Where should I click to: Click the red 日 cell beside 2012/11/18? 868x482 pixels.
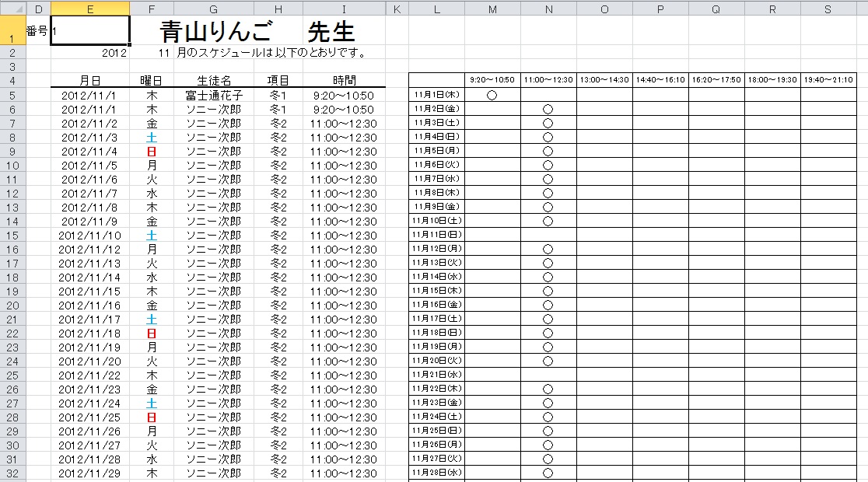pos(152,333)
